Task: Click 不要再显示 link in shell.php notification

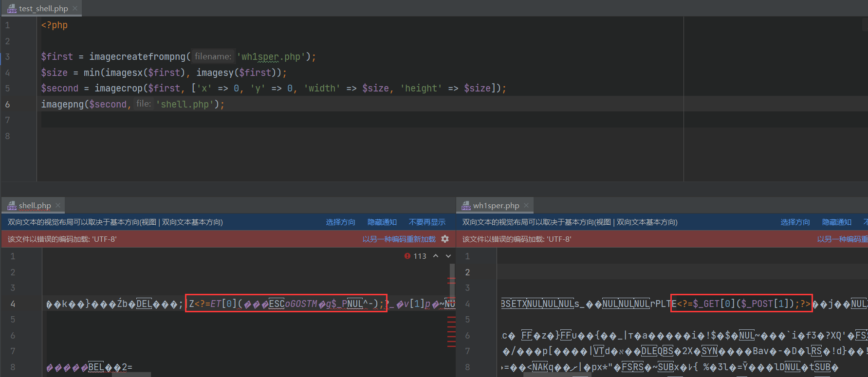Action: 427,222
